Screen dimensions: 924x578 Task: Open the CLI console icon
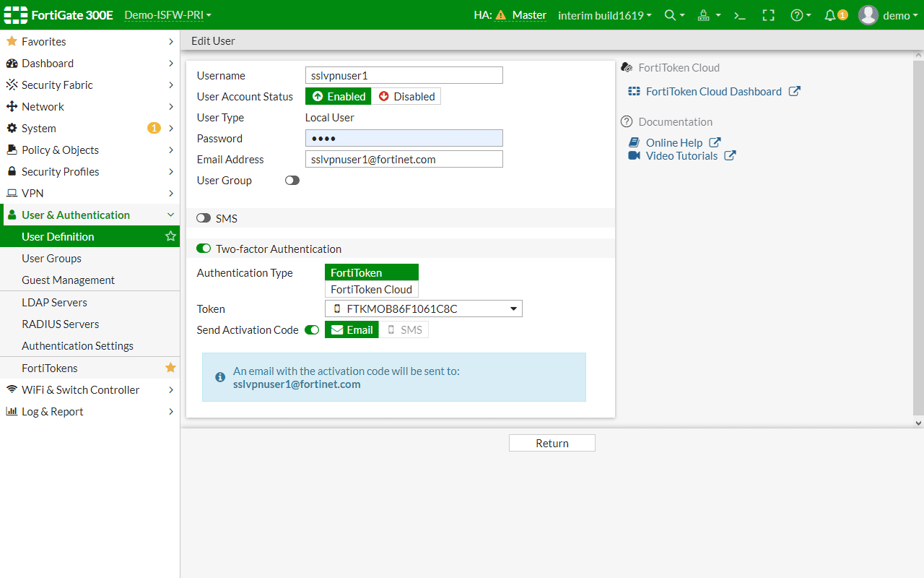click(x=739, y=15)
